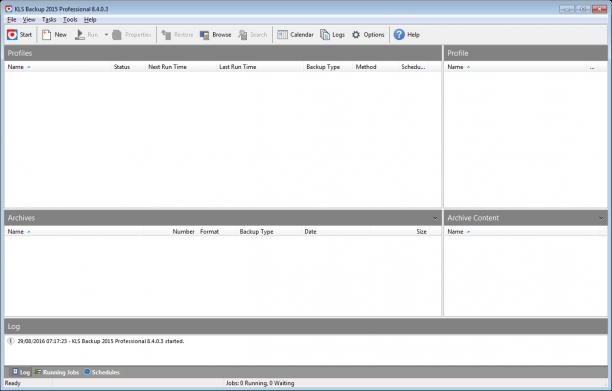612x391 pixels.
Task: Sort Archives by Format column
Action: coord(210,232)
